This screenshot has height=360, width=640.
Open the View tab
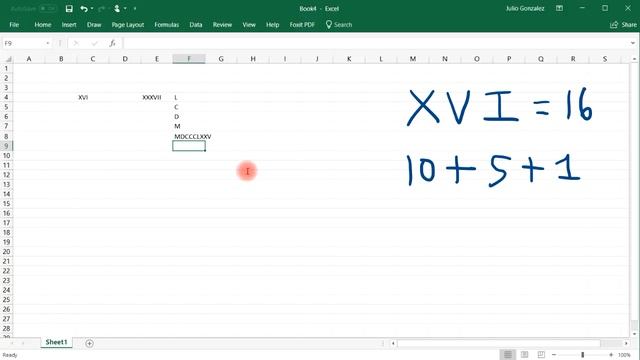pyautogui.click(x=249, y=24)
